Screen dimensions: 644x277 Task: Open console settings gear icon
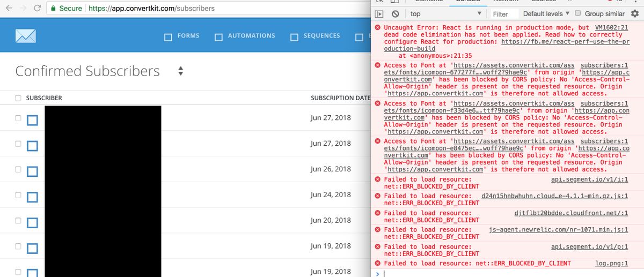pyautogui.click(x=635, y=14)
